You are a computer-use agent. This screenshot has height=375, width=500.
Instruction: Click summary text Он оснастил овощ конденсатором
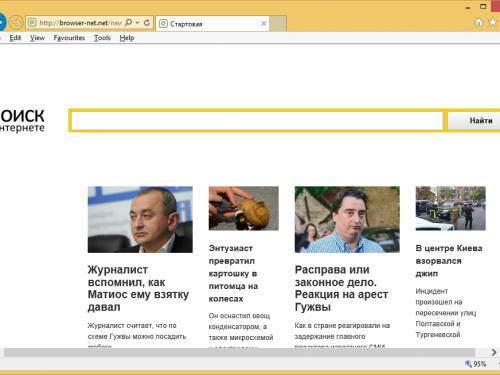click(x=241, y=332)
